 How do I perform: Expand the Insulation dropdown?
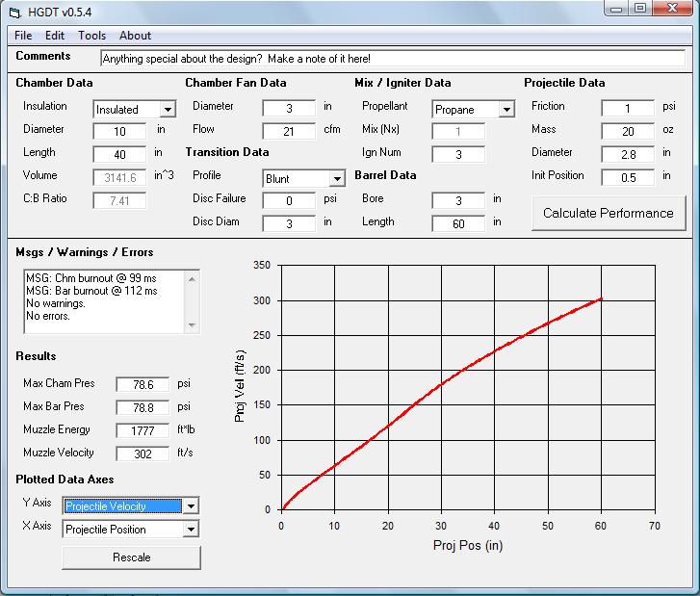(x=168, y=110)
